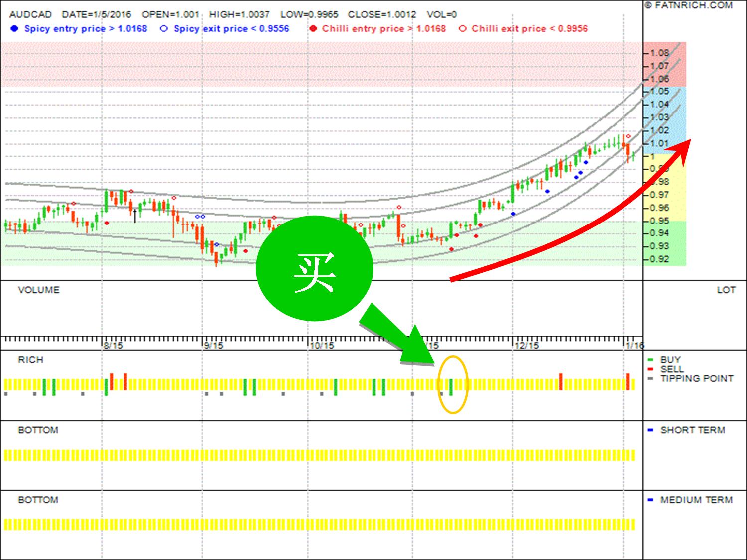747x560 pixels.
Task: Click the BOTTOM label in the short-term panel
Action: click(x=38, y=430)
